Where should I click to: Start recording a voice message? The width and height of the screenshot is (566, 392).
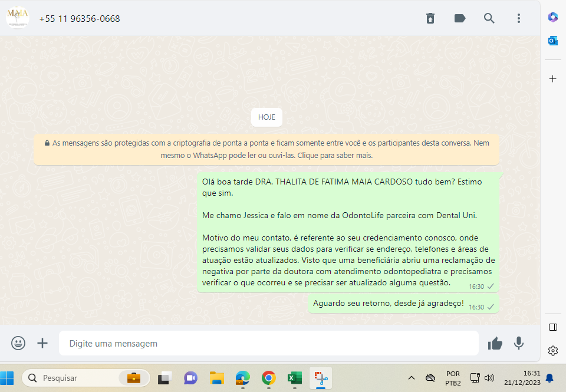point(519,343)
